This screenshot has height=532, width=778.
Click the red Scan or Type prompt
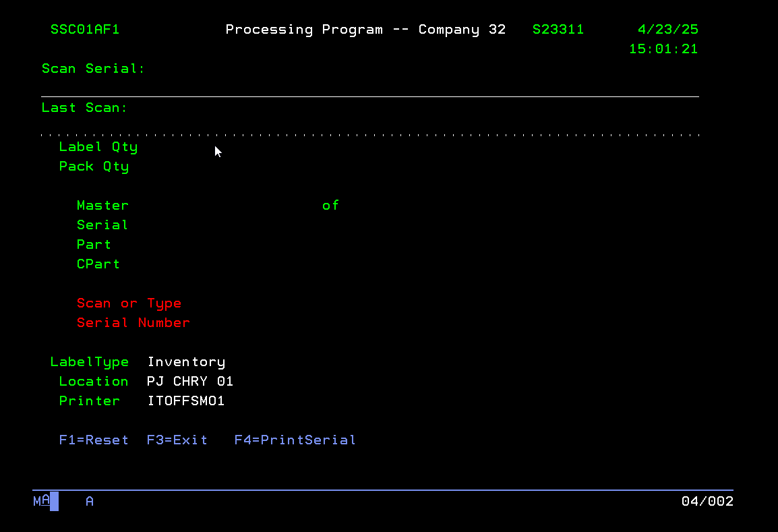click(x=129, y=303)
